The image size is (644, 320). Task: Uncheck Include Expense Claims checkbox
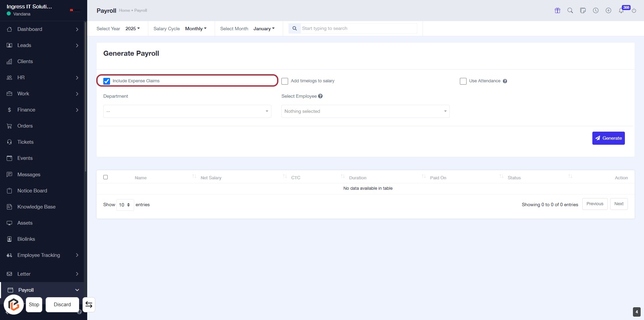(x=107, y=81)
